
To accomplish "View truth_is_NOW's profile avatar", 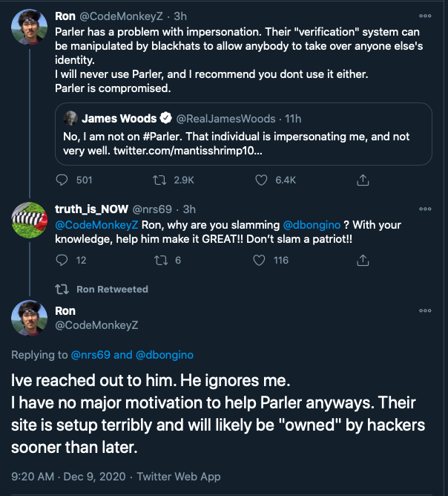I will click(x=30, y=221).
